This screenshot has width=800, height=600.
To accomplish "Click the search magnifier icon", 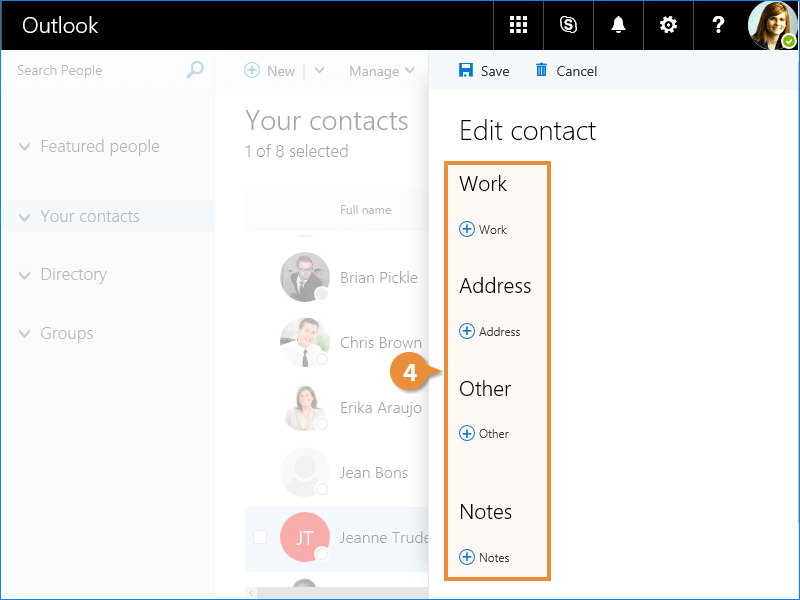I will point(195,70).
